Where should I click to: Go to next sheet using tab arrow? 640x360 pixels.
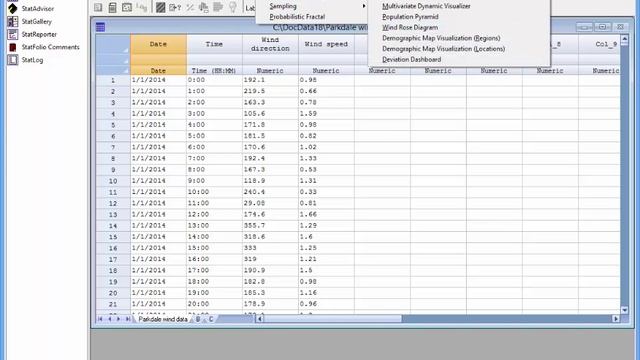click(118, 319)
